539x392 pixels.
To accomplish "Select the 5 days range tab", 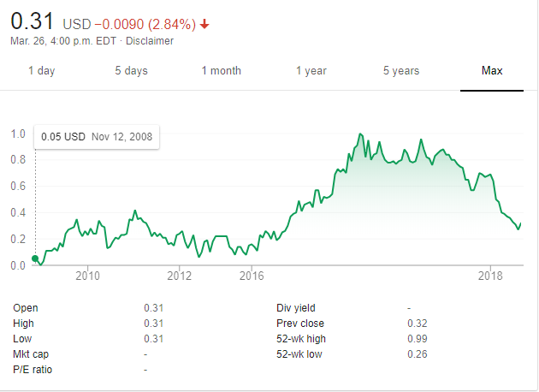I will 131,71.
